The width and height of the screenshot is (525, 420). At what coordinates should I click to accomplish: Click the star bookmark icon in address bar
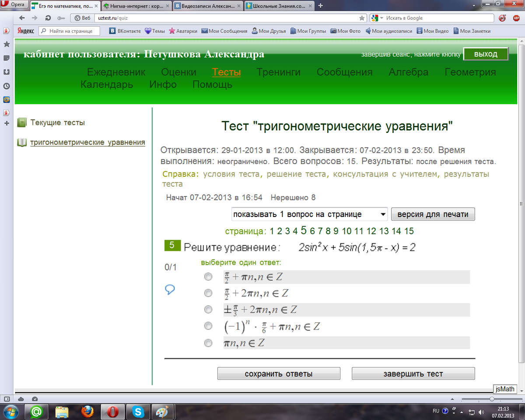click(x=362, y=18)
